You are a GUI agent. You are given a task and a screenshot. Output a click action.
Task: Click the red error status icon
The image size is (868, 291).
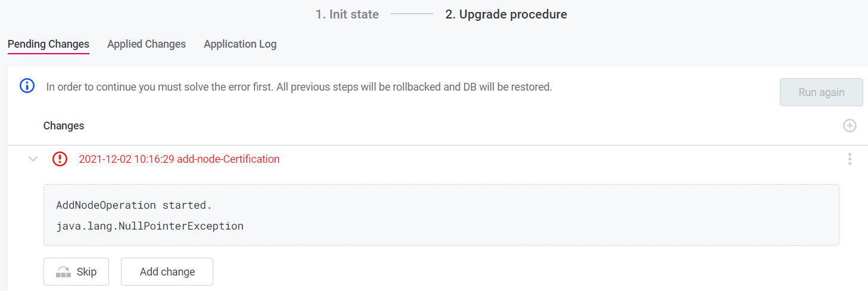pyautogui.click(x=60, y=159)
